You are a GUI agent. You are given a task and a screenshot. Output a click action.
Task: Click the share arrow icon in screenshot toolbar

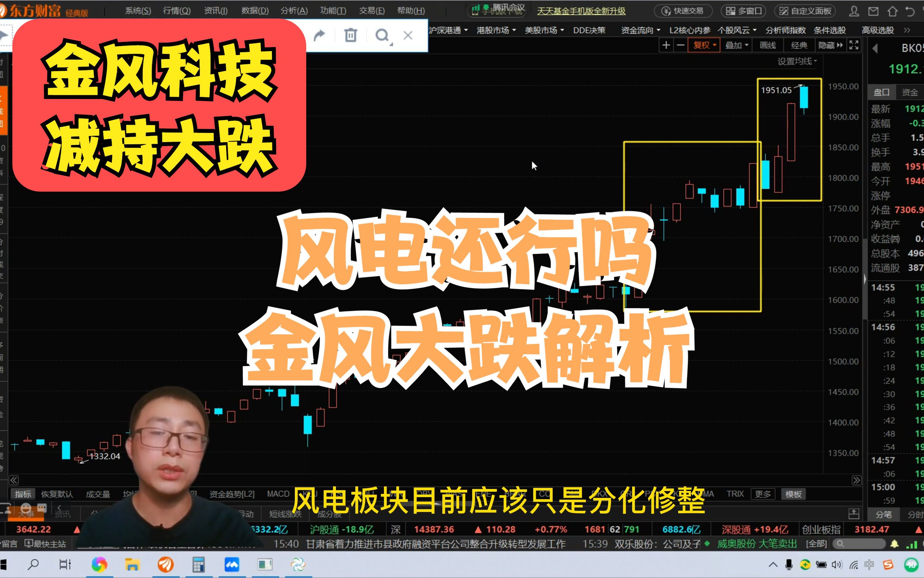click(x=319, y=36)
